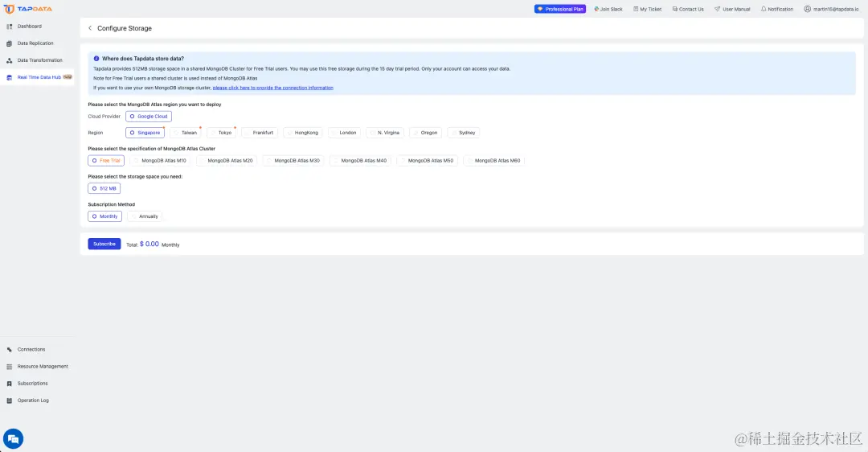Select MongoDB Atlas M40 cluster

pos(360,161)
